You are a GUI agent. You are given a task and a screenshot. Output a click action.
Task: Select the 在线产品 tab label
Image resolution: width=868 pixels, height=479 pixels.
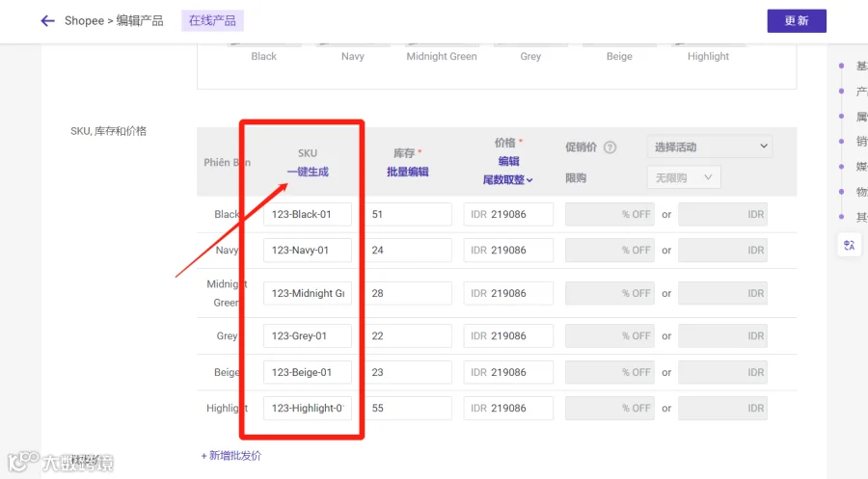coord(212,21)
